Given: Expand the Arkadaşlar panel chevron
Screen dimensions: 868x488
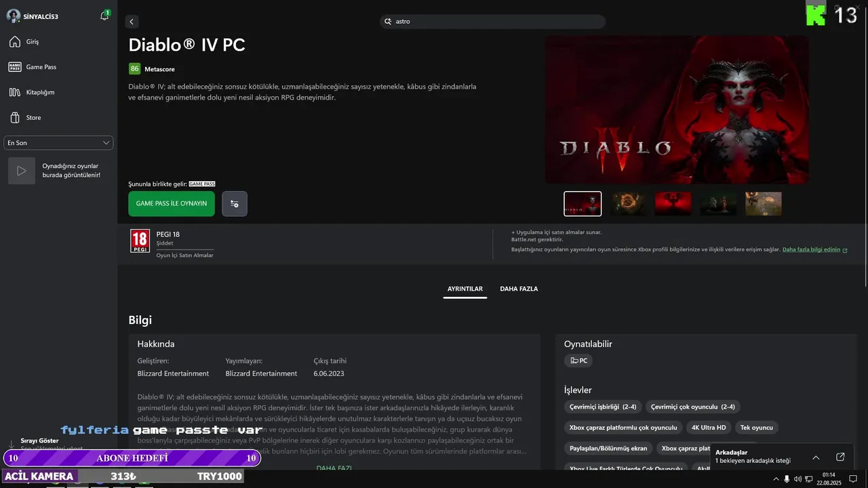Looking at the screenshot, I should click(x=816, y=457).
